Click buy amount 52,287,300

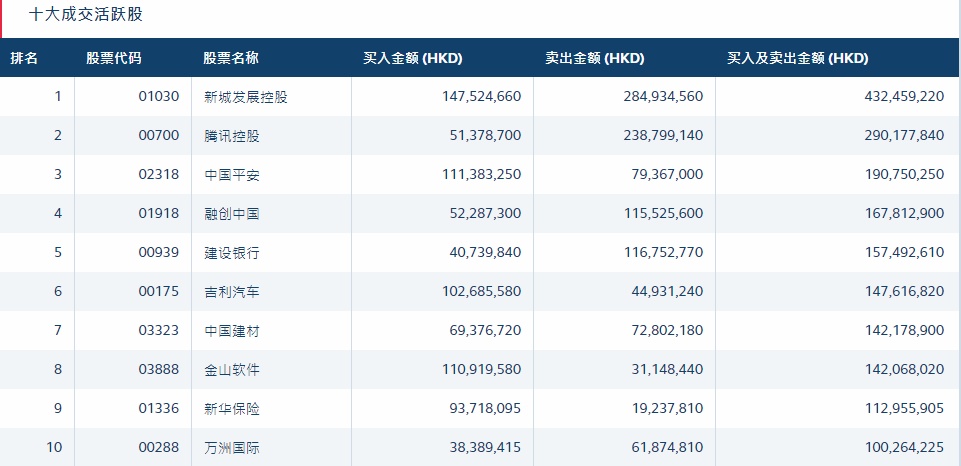point(485,213)
